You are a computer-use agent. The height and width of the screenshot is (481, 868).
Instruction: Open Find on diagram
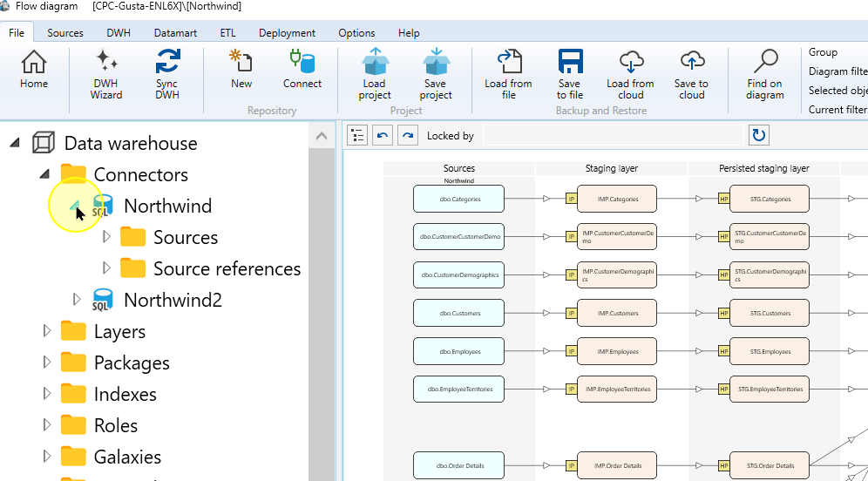click(765, 74)
